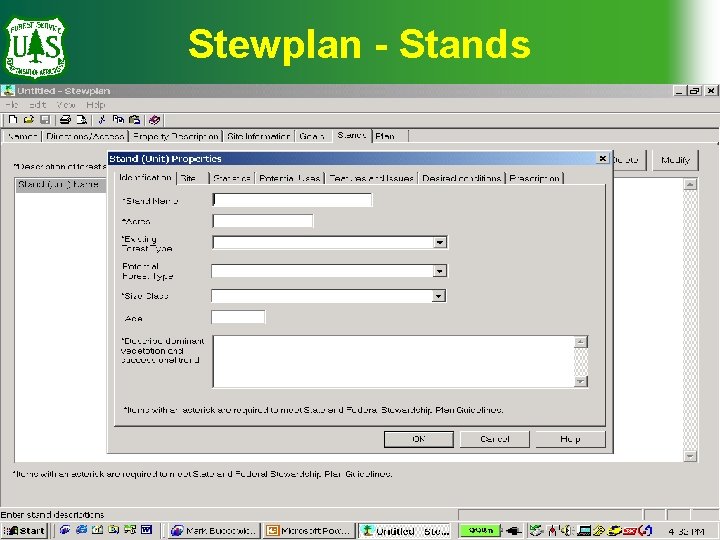Switch to the Goals tab
This screenshot has height=540, width=720.
[312, 136]
